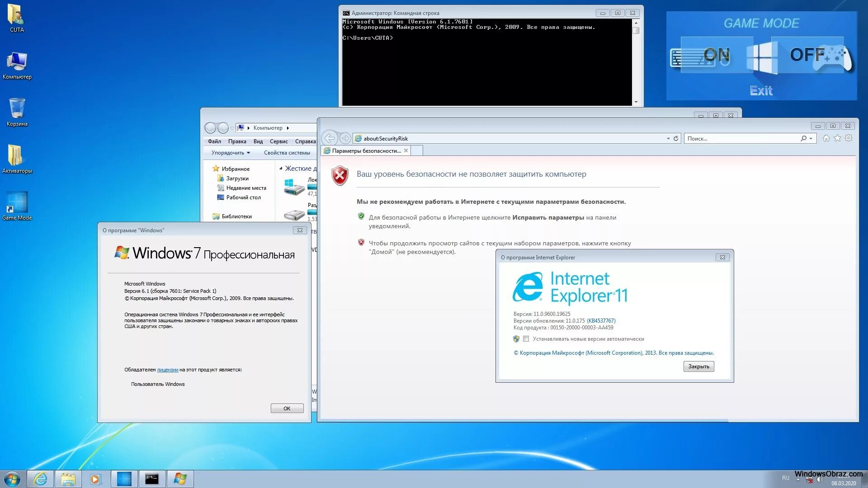Open Правка menu in Explorer
Image resolution: width=868 pixels, height=488 pixels.
[237, 141]
